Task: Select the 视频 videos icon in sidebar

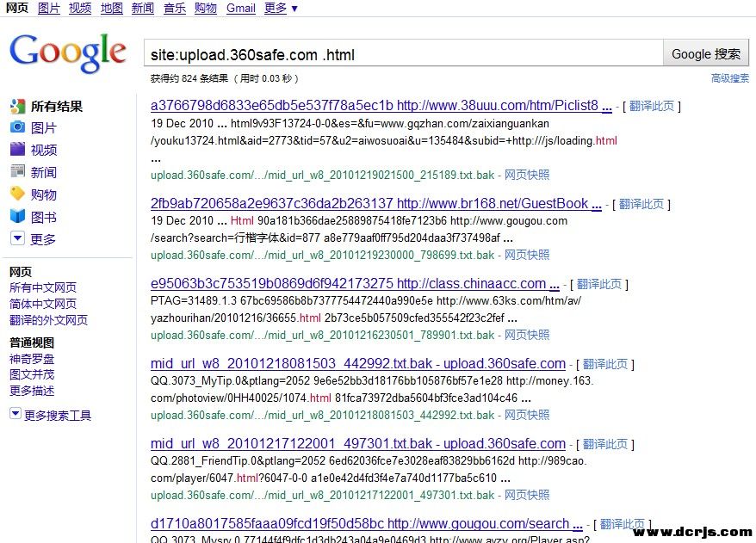Action: (x=17, y=150)
